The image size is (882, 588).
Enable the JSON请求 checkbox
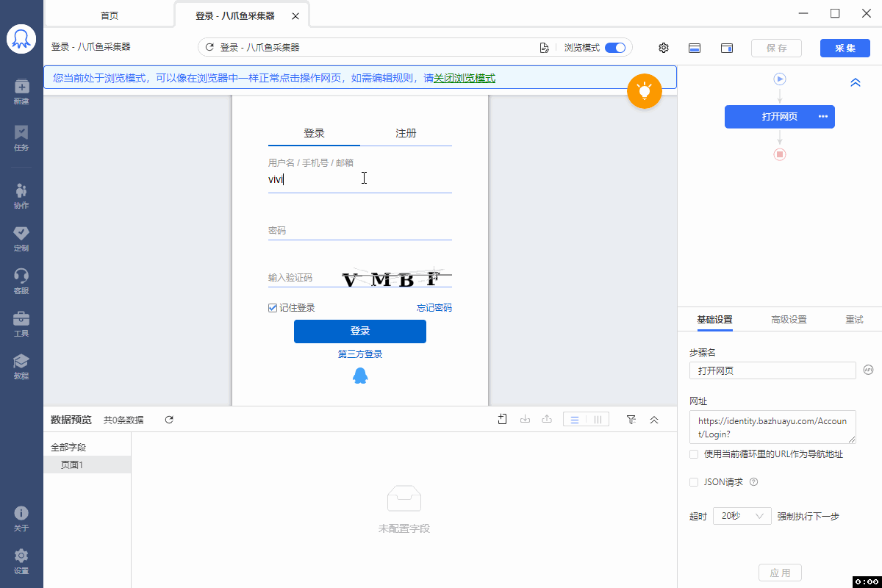(x=694, y=482)
